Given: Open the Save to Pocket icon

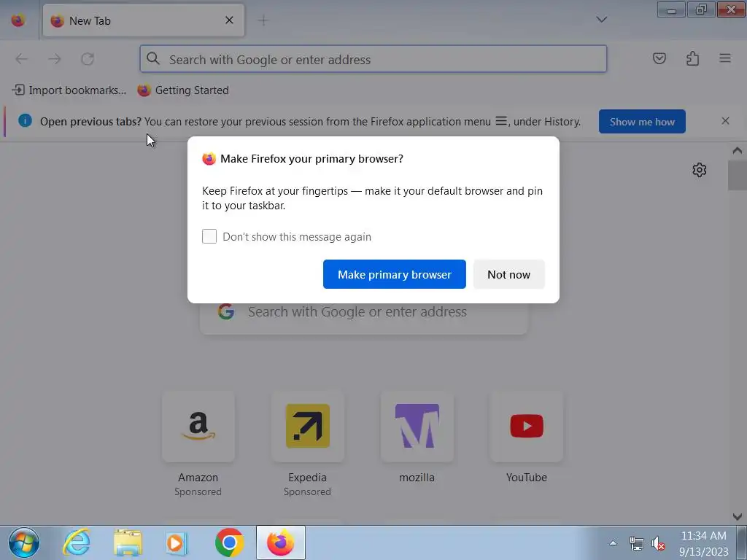Looking at the screenshot, I should 659,58.
